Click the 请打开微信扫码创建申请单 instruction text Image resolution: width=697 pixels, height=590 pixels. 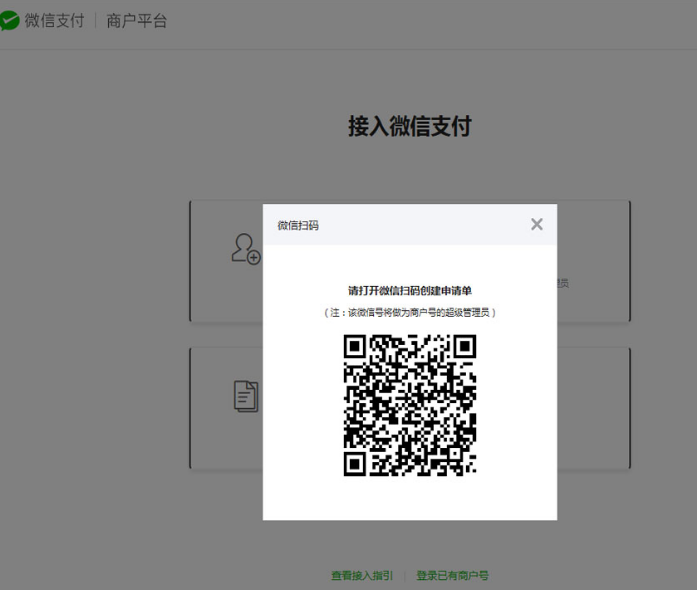click(409, 291)
